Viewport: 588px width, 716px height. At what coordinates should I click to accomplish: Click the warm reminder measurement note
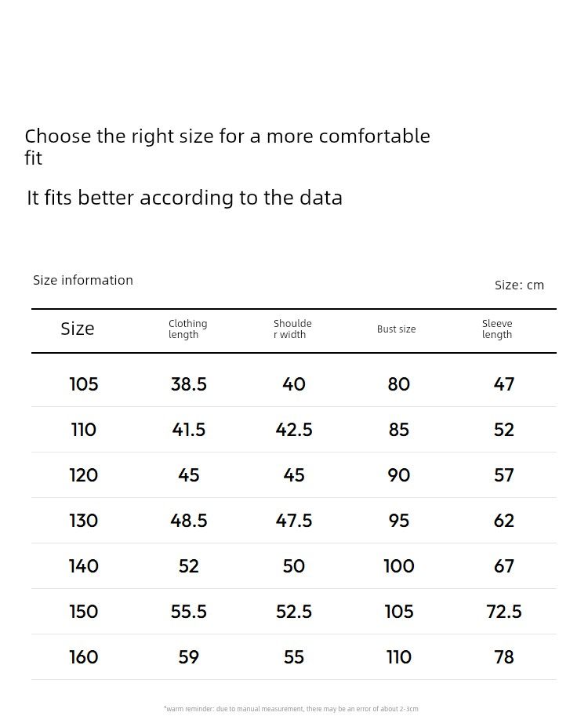(x=291, y=709)
